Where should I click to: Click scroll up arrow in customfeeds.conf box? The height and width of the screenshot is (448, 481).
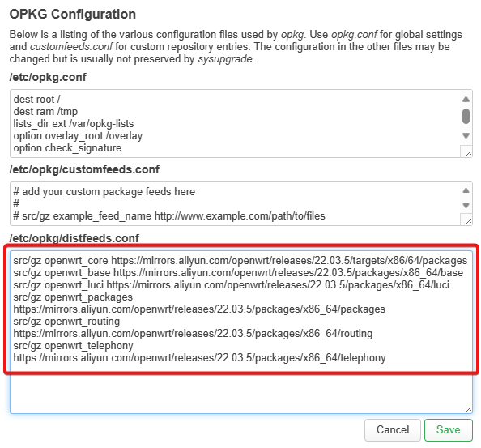(466, 190)
